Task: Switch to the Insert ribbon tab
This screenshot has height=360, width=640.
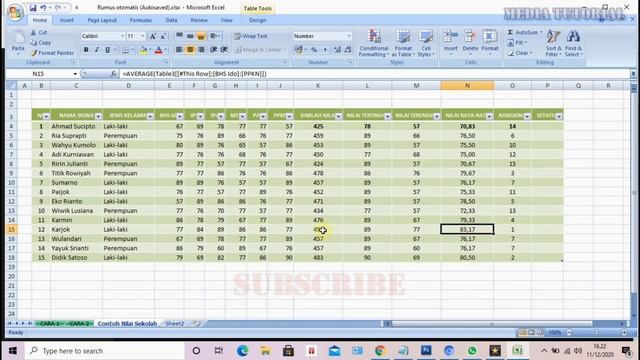Action: (x=67, y=20)
